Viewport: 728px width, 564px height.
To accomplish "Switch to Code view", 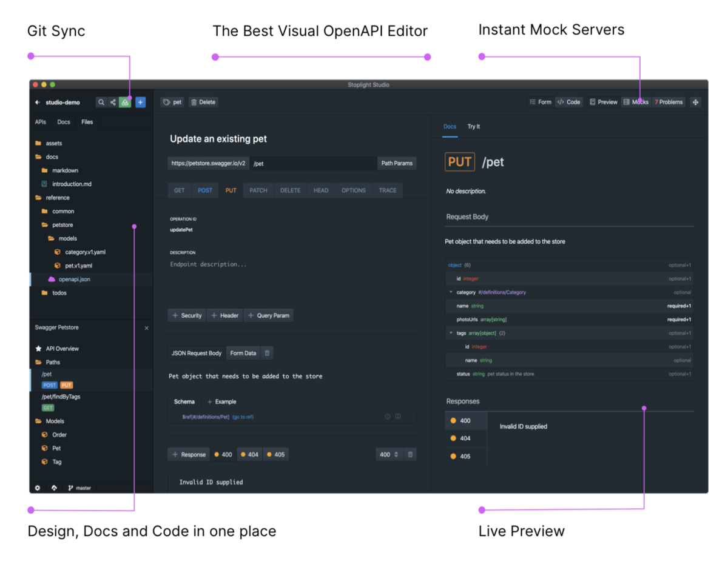I will (x=569, y=102).
